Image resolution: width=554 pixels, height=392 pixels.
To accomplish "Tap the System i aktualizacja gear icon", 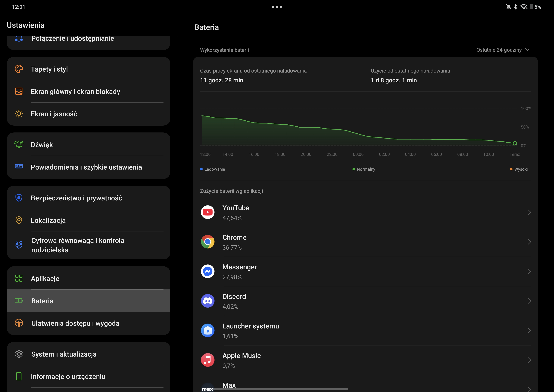I will click(19, 354).
